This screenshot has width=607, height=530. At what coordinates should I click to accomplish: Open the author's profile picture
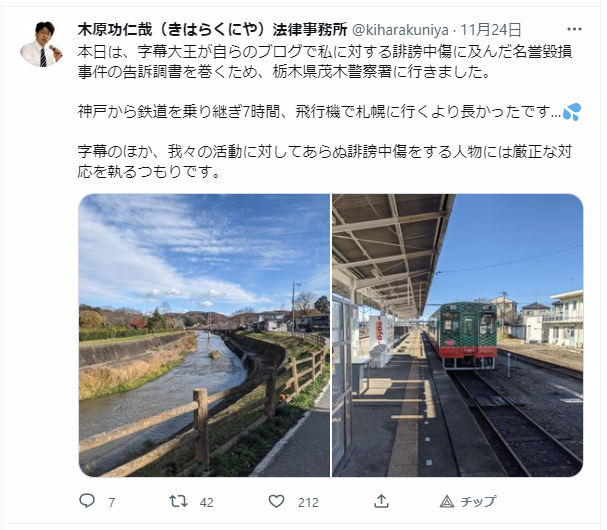41,44
